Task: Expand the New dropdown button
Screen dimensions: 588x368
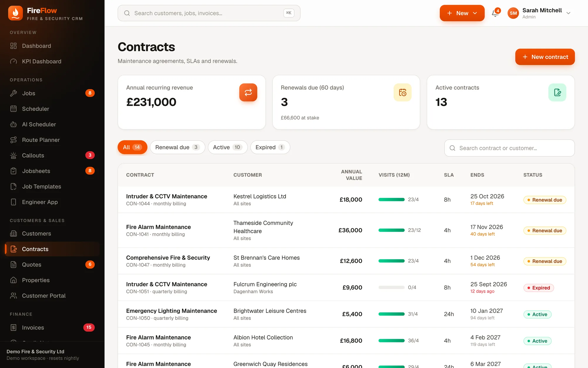Action: 462,13
